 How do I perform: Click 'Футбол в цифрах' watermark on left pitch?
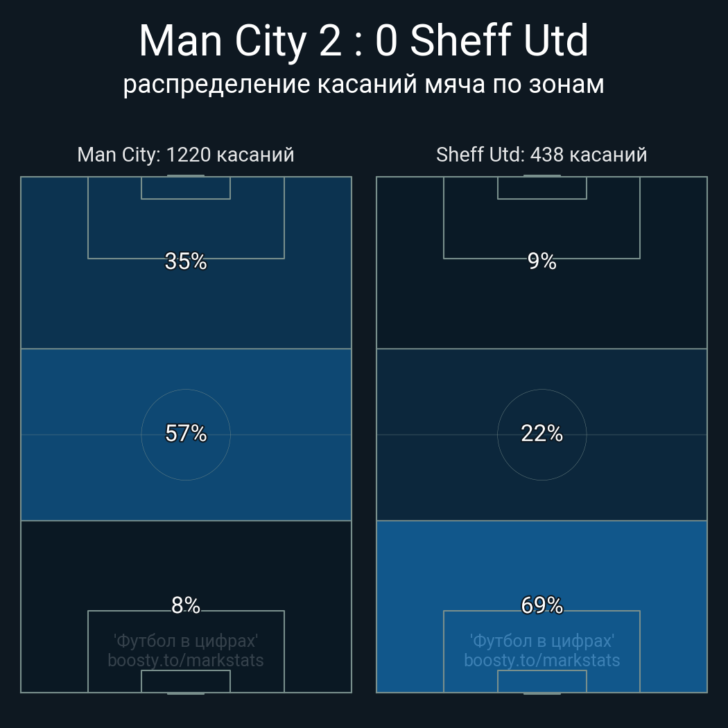[186, 641]
